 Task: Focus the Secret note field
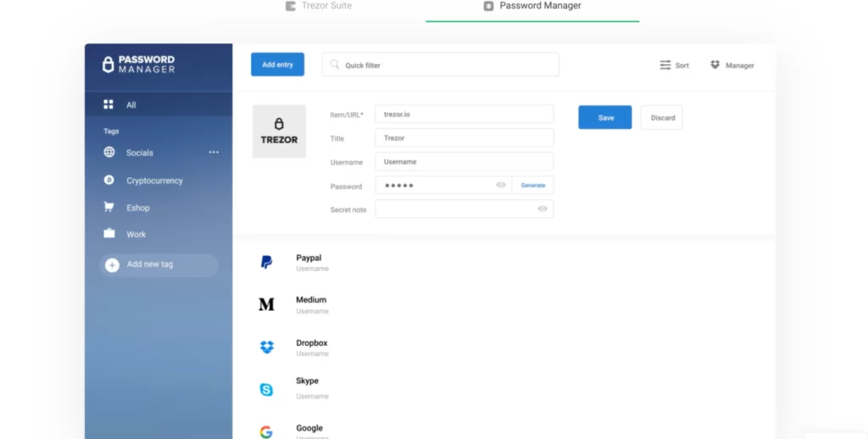(x=464, y=208)
